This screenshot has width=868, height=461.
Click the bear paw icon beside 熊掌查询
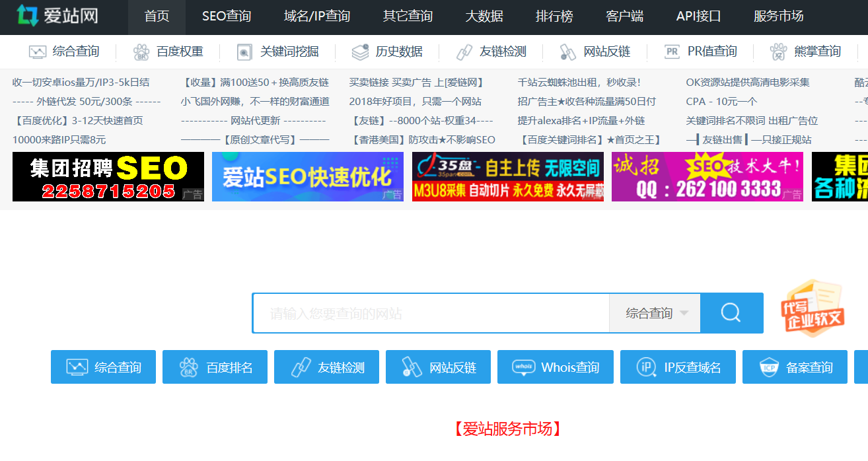(x=779, y=52)
